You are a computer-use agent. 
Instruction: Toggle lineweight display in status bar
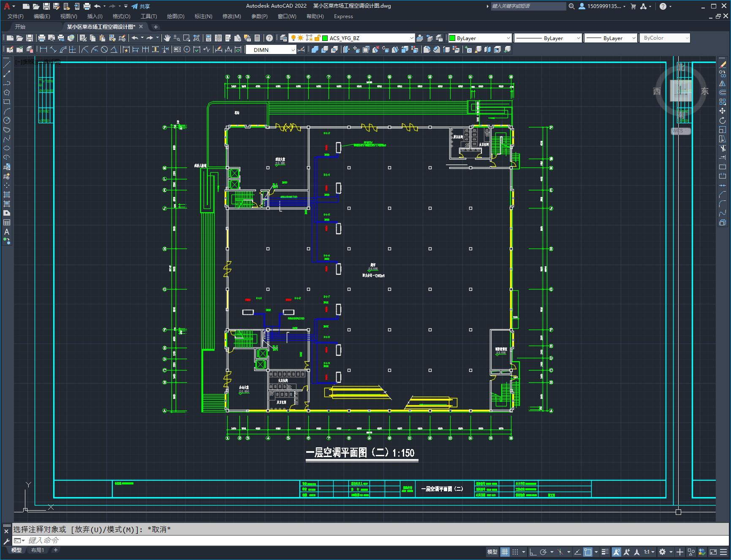click(605, 552)
